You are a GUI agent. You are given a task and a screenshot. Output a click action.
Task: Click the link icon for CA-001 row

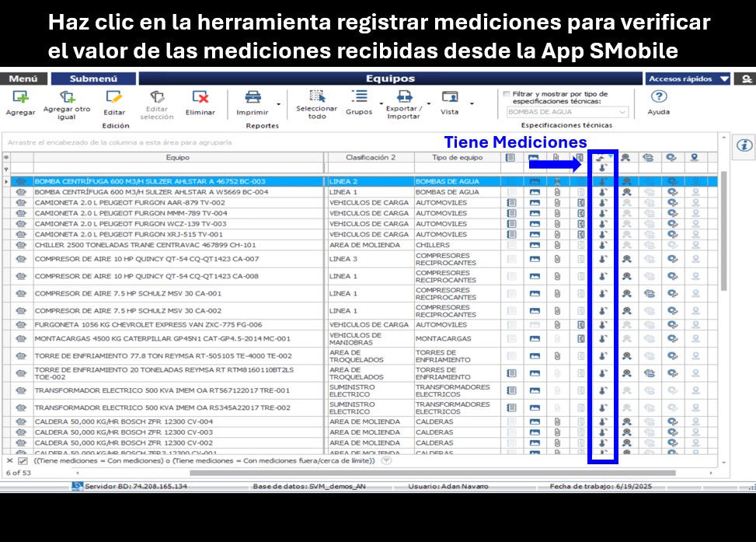click(x=672, y=293)
